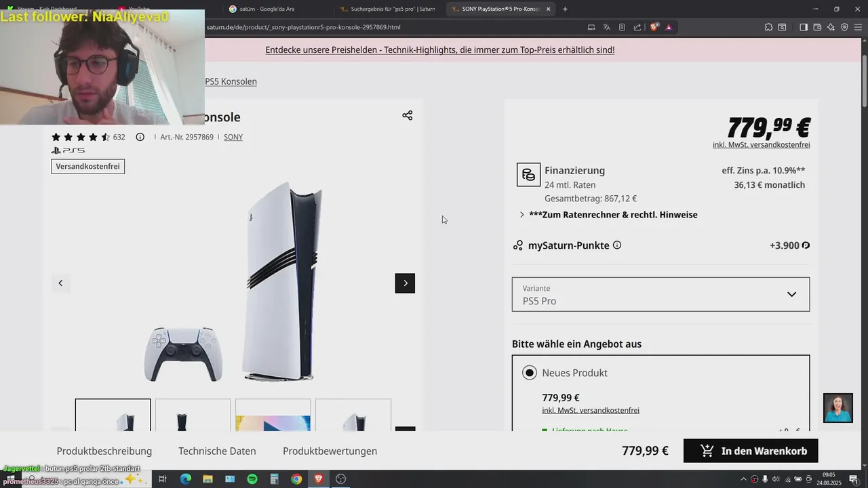Open the browser hamburger menu
Screen dimensions: 868x488
(x=858, y=27)
